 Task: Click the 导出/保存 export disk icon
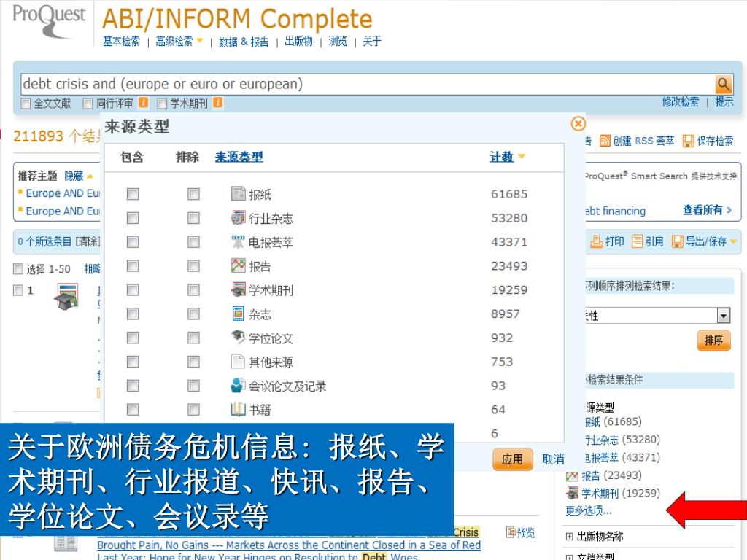[678, 241]
